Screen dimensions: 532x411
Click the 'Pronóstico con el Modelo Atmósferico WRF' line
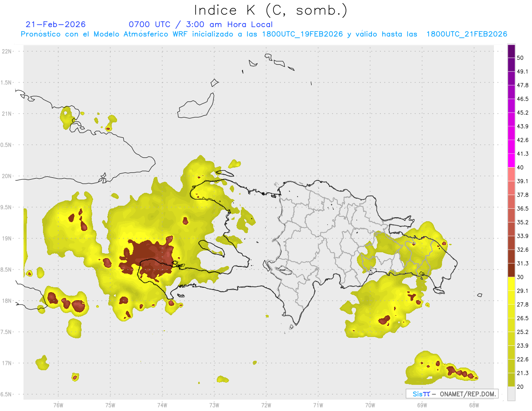[263, 34]
